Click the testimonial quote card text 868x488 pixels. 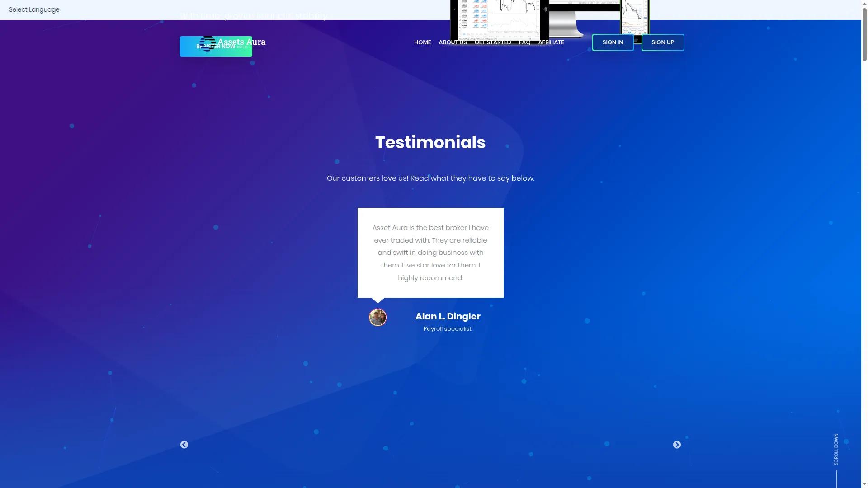(430, 253)
